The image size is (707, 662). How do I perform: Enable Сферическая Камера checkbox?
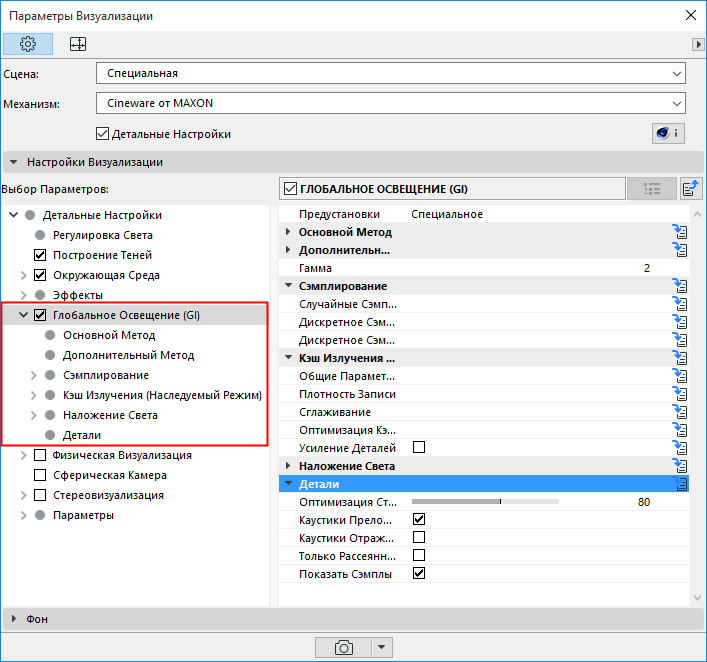click(x=40, y=475)
